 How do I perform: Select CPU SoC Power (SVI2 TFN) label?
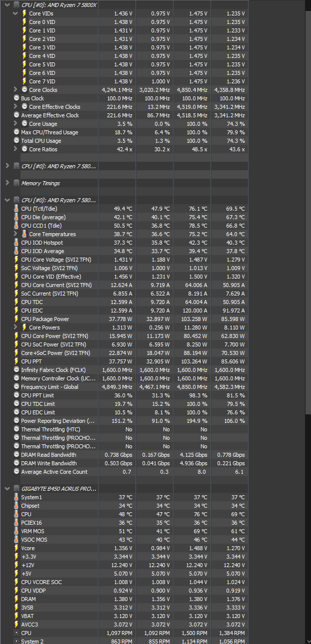(53, 344)
